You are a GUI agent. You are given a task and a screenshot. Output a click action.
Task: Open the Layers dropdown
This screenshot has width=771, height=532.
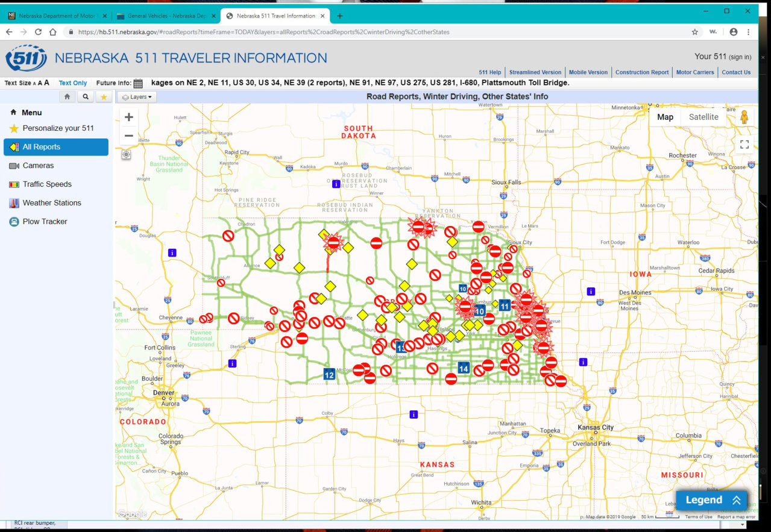click(x=137, y=97)
